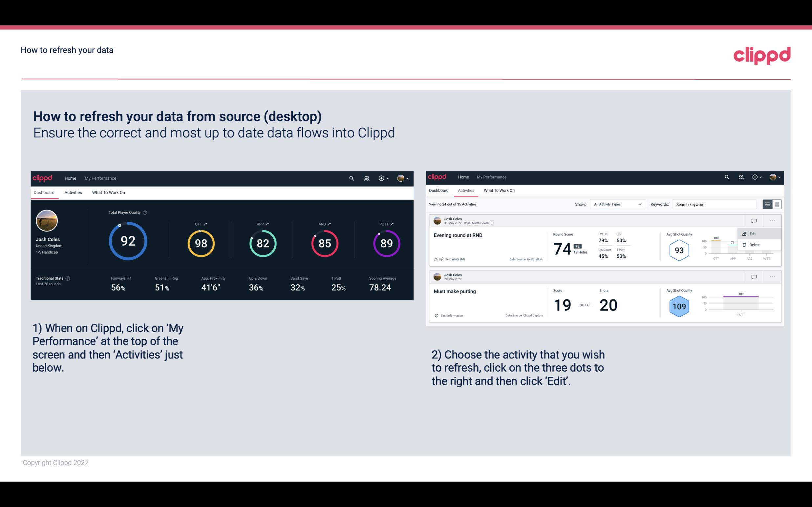812x507 pixels.
Task: Select the Dashboard tab on left panel
Action: point(44,192)
